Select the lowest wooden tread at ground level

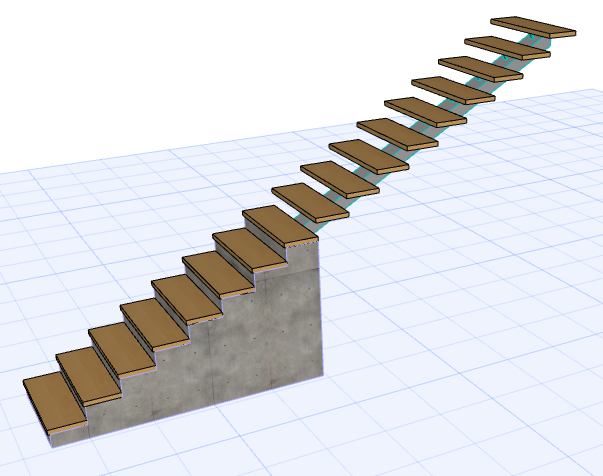(55, 402)
